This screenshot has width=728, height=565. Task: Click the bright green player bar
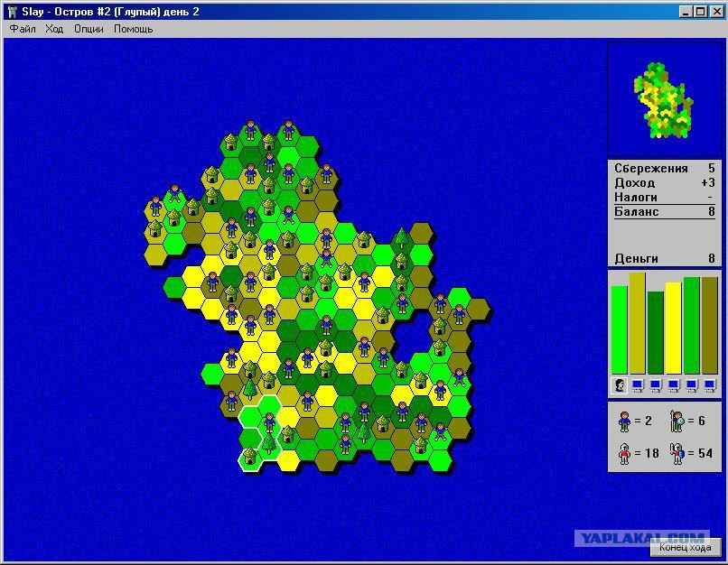coord(620,329)
